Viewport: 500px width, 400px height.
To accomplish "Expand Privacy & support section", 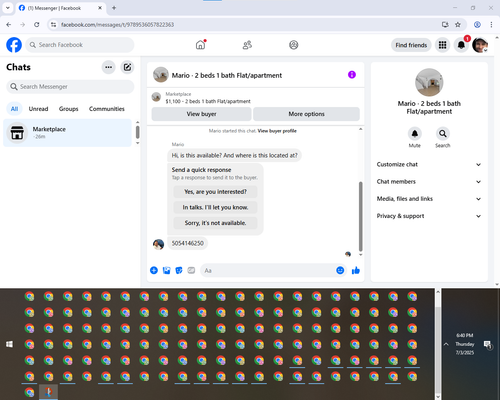I will (429, 216).
